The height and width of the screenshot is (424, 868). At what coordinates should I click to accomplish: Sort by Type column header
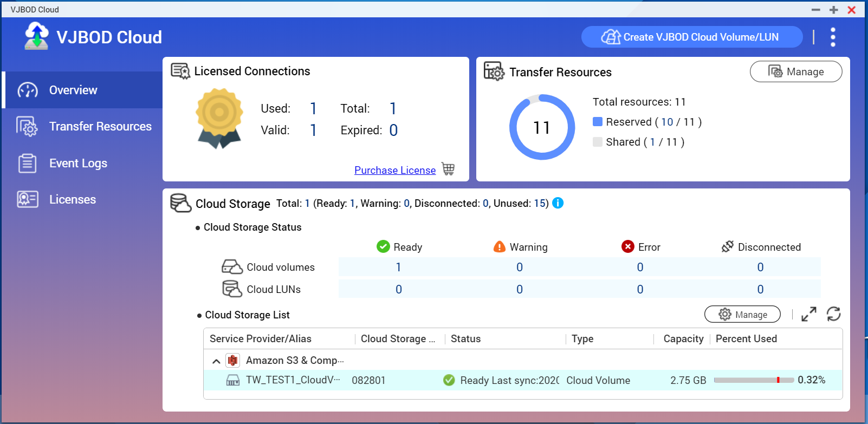(582, 338)
